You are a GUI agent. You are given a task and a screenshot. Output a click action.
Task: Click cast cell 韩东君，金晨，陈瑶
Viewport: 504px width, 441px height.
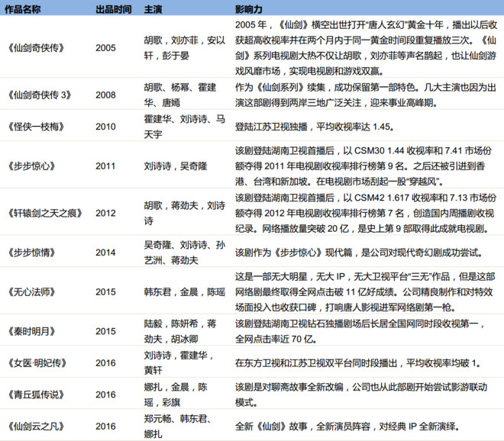tap(185, 292)
